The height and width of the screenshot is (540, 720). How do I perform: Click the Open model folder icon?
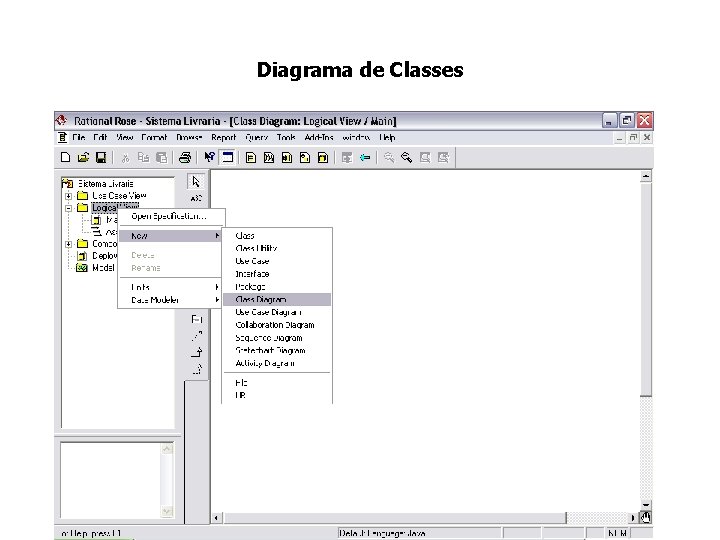point(83,158)
